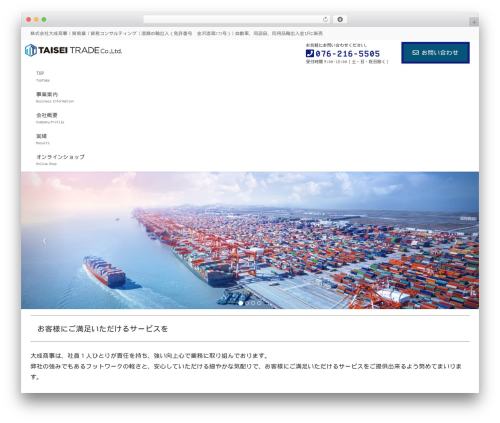Open a new tab with plus button
500x423 pixels.
pyautogui.click(x=474, y=22)
